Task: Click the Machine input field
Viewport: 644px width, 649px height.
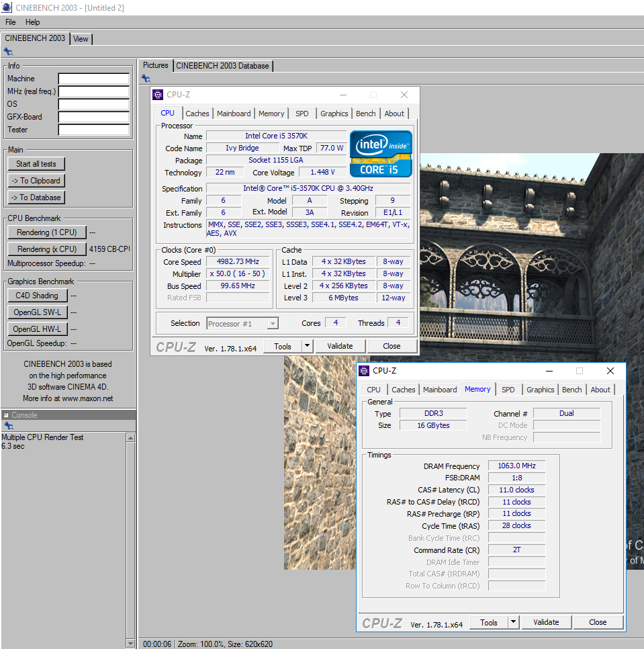Action: tap(94, 79)
